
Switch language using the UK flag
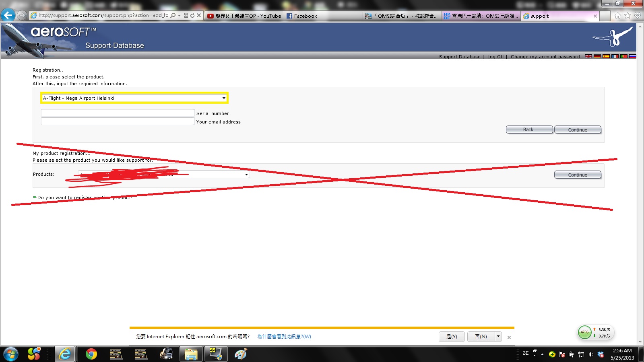click(x=588, y=56)
